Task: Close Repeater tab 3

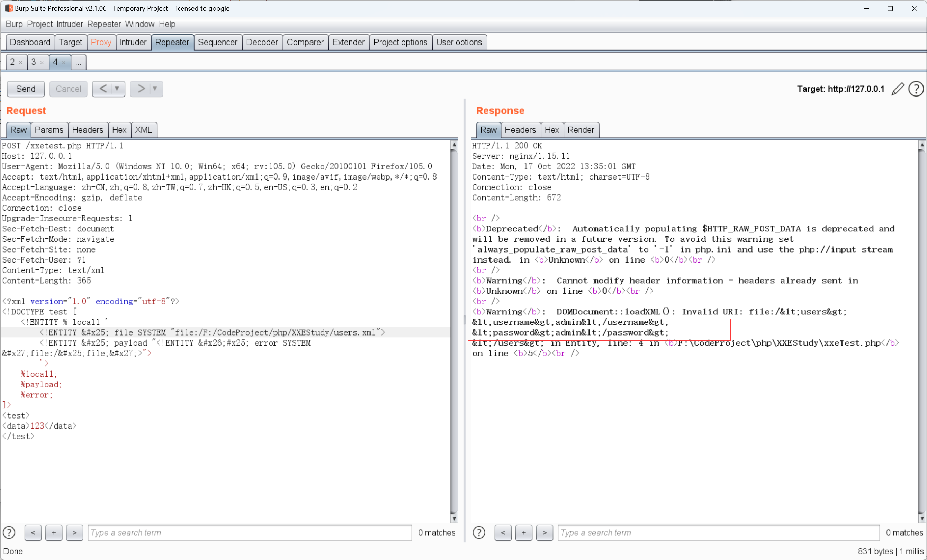Action: point(42,62)
